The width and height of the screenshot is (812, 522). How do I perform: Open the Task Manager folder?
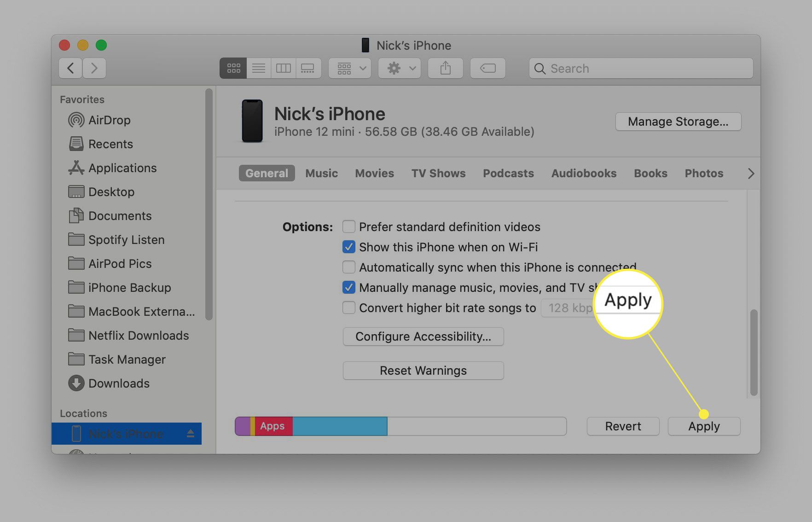tap(116, 360)
